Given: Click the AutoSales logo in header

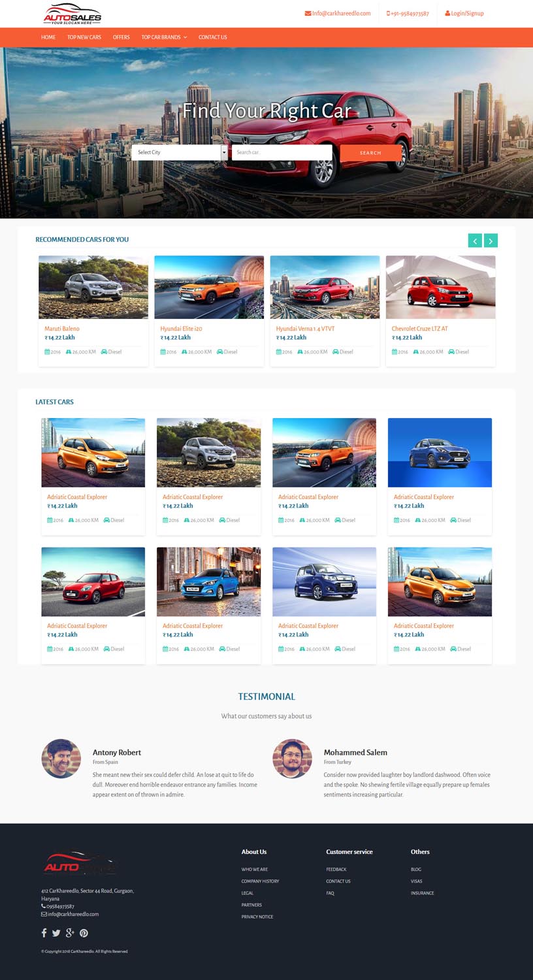Looking at the screenshot, I should [72, 14].
